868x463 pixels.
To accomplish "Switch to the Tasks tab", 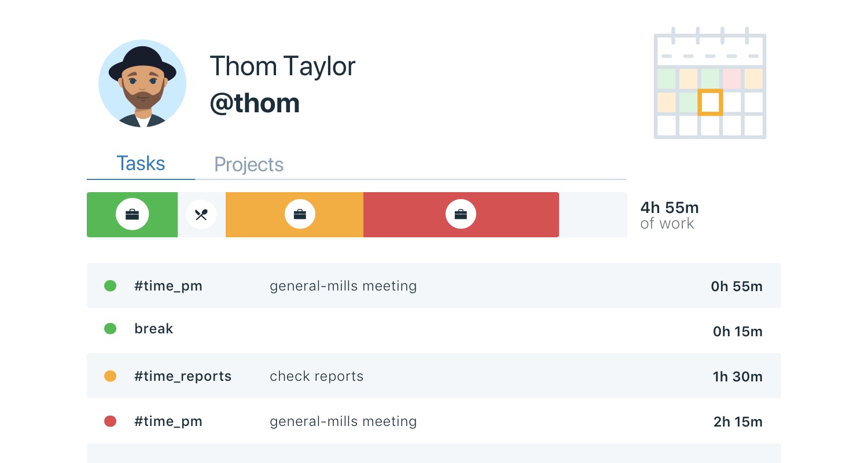I will pyautogui.click(x=141, y=164).
